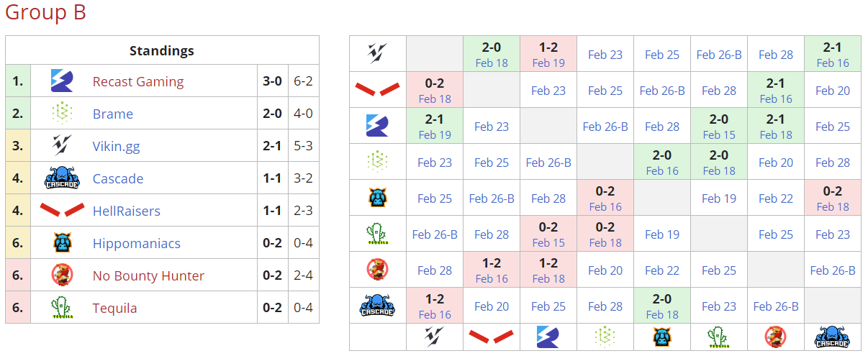Open the No Bounty Hunter team link
Screen dimensions: 868x356
[x=148, y=276]
